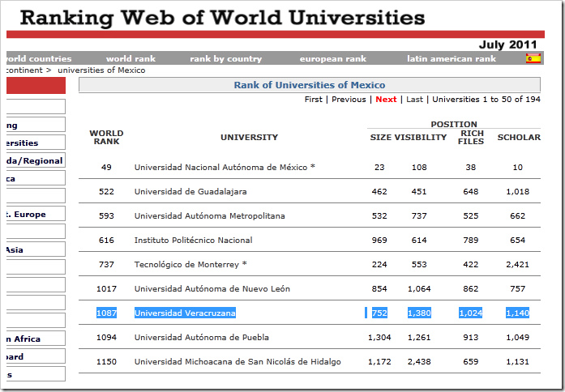The width and height of the screenshot is (565, 392).
Task: Click the Spanish flag language icon
Action: click(x=533, y=58)
